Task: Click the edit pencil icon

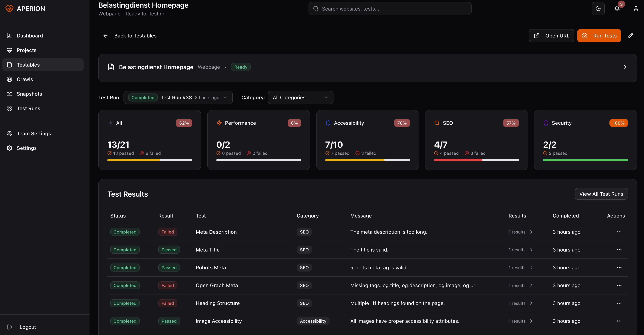Action: [x=631, y=35]
